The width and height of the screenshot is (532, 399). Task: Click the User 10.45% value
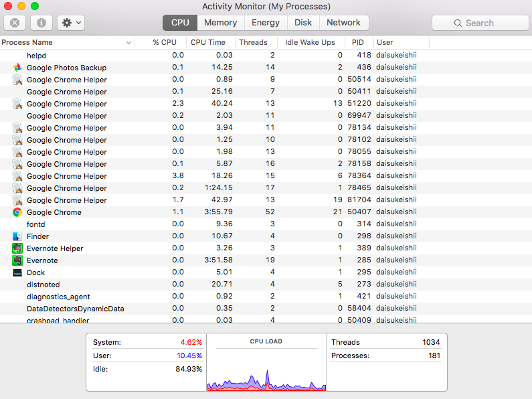tap(189, 355)
